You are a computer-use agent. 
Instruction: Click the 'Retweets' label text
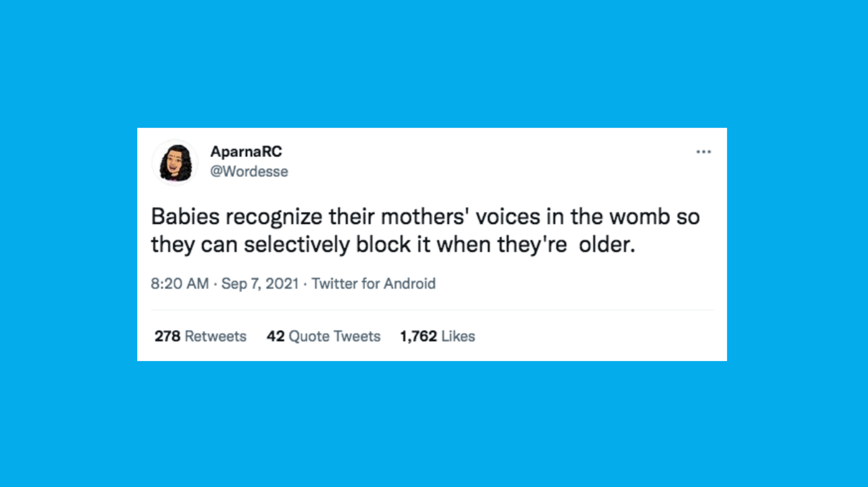click(215, 336)
